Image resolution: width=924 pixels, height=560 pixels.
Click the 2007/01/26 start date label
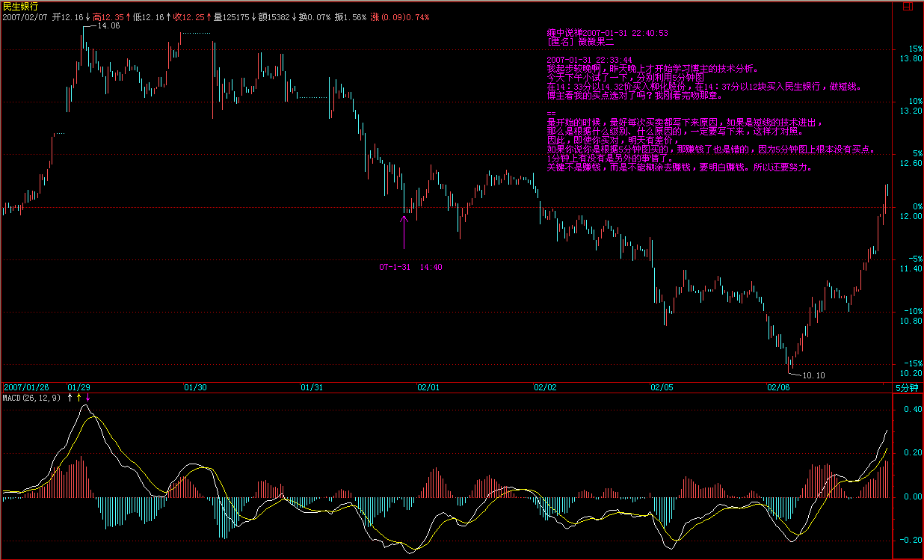coord(27,387)
